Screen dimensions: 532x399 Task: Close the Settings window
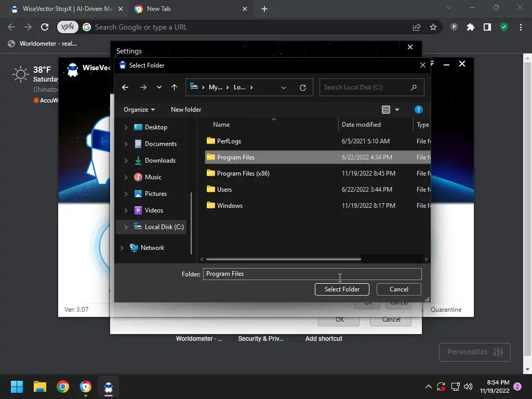(x=410, y=47)
